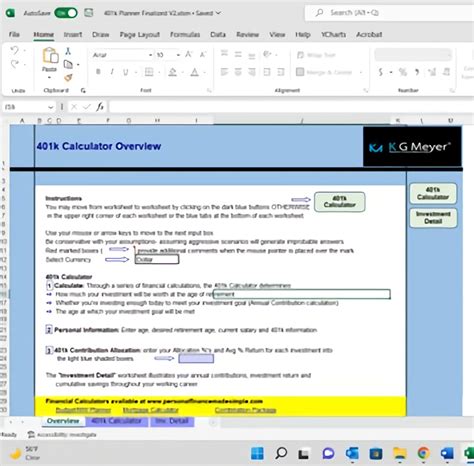The image size is (474, 466).
Task: Open Google Chrome from the taskbar
Action: (424, 453)
